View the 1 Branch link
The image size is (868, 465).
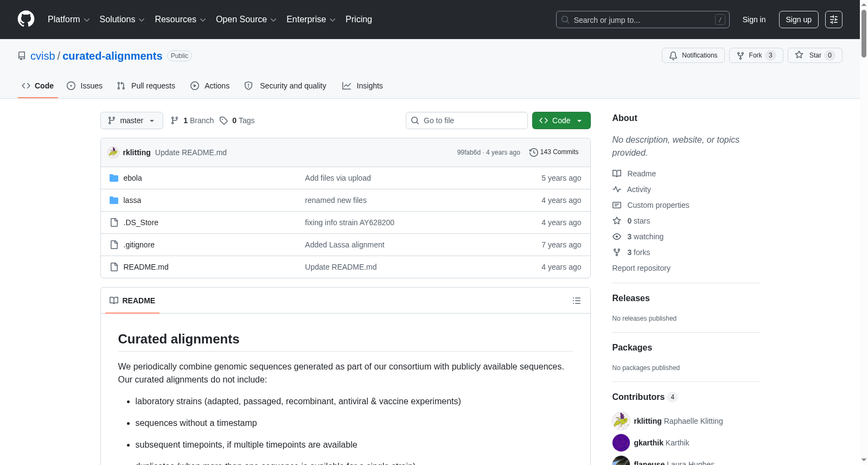click(x=193, y=120)
